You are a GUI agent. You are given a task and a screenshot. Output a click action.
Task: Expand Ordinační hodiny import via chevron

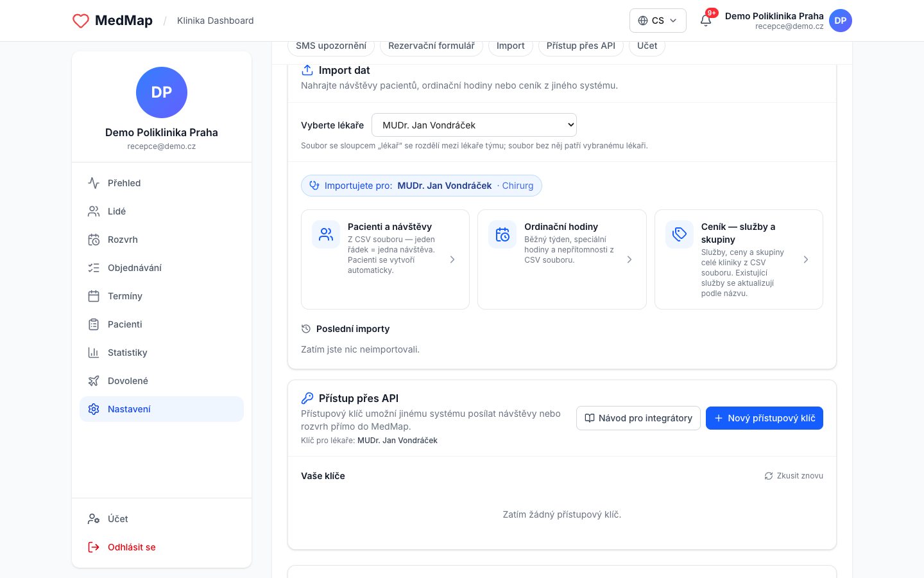(629, 259)
